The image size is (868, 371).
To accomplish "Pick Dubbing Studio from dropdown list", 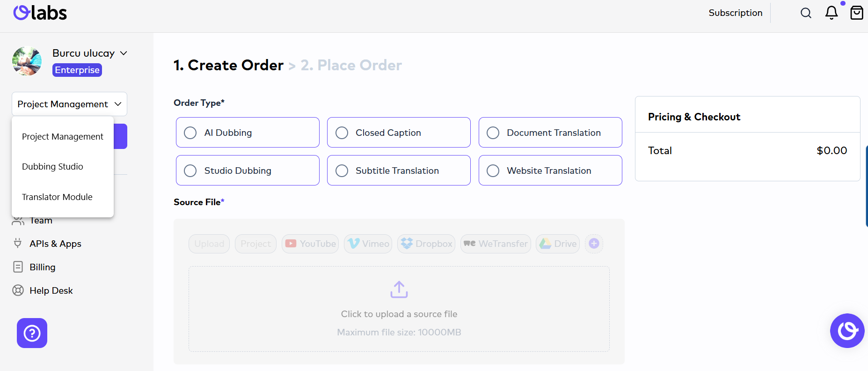I will pyautogui.click(x=52, y=167).
